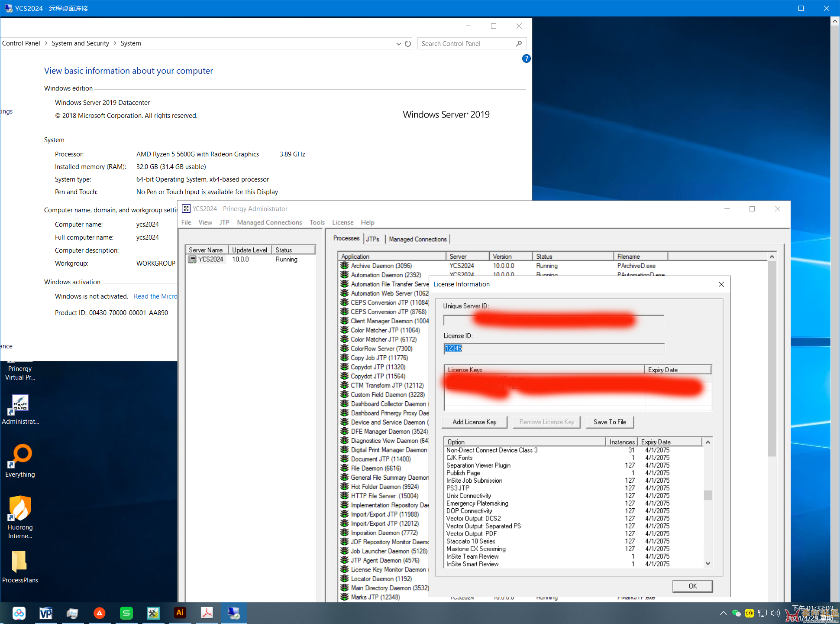Select the Marks JTP (12348) process icon
This screenshot has width=840, height=624.
pos(345,597)
